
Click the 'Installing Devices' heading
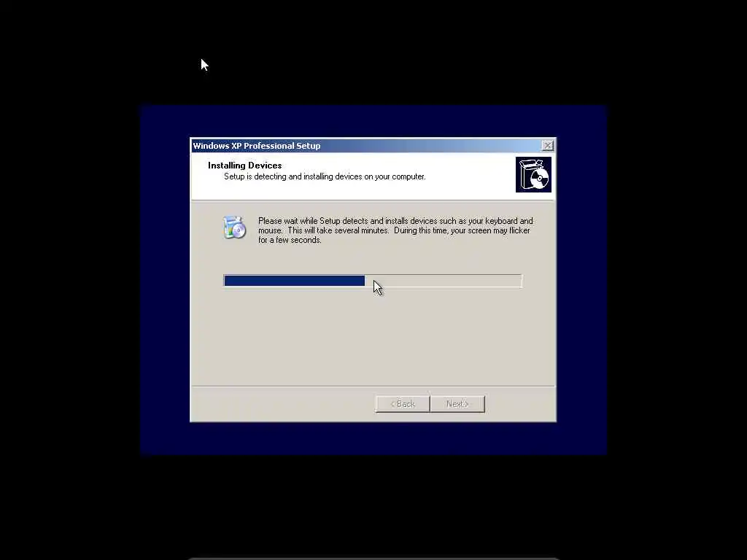(x=245, y=166)
